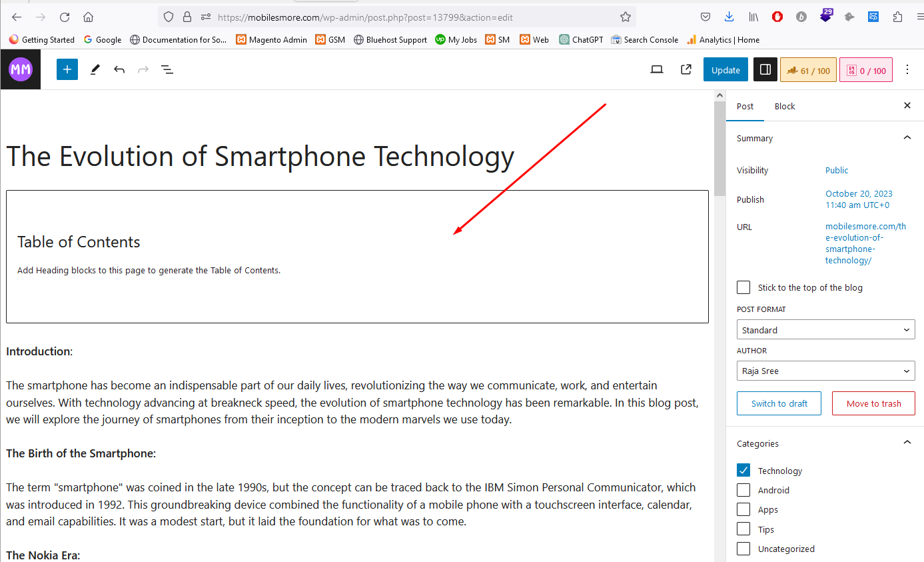Open the GSM bookmark
The image size is (924, 562).
pos(330,39)
